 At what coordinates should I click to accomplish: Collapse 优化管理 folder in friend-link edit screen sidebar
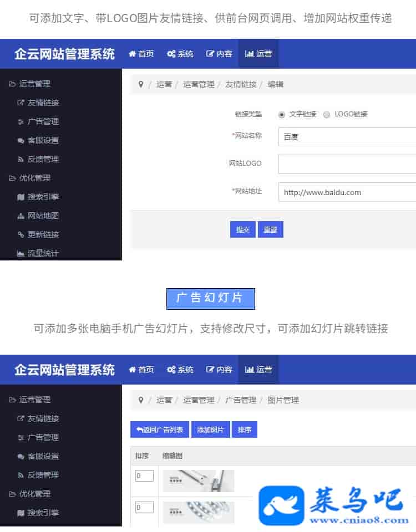click(30, 178)
